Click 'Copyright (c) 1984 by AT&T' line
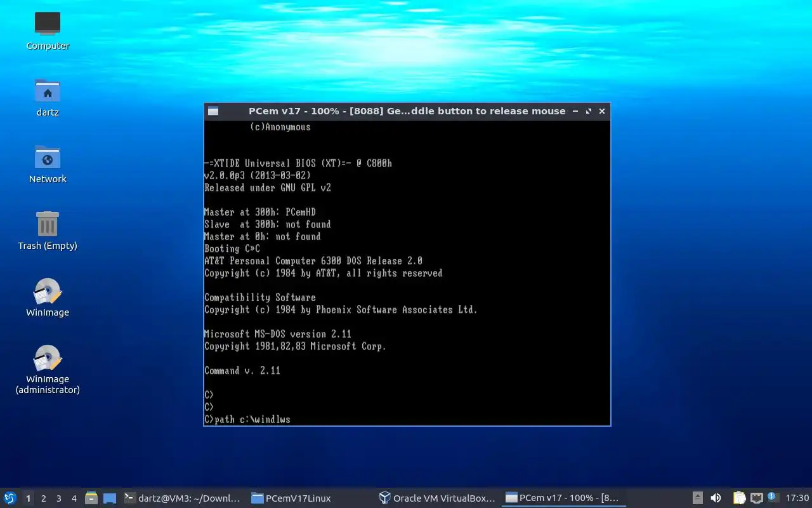The width and height of the screenshot is (812, 508). coord(324,273)
